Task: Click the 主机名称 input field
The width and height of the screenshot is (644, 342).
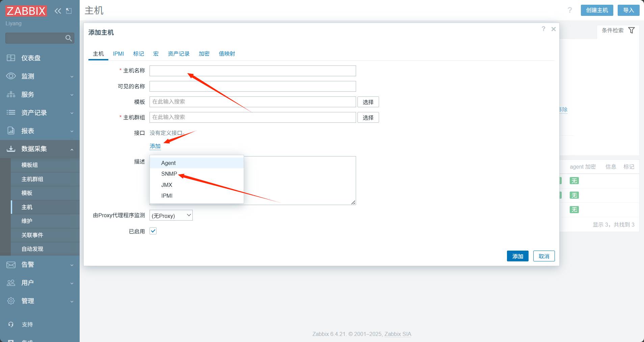Action: click(253, 71)
